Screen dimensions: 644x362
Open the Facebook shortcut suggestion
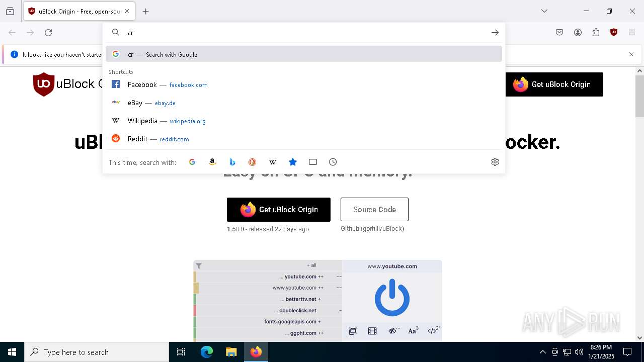(x=304, y=84)
